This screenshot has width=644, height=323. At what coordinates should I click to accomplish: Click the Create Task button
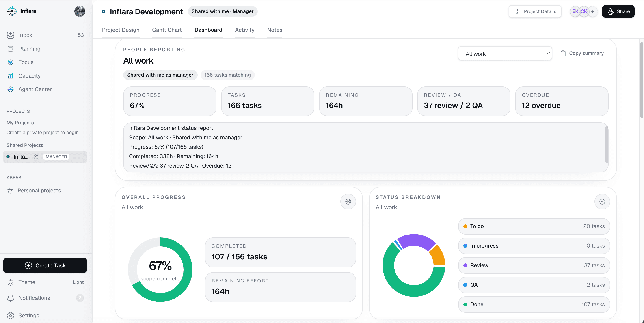(45, 265)
